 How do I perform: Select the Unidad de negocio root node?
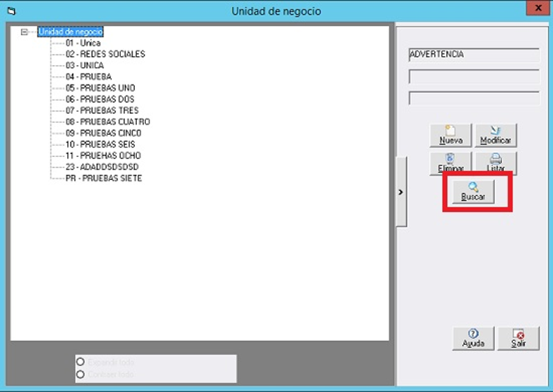coord(70,32)
